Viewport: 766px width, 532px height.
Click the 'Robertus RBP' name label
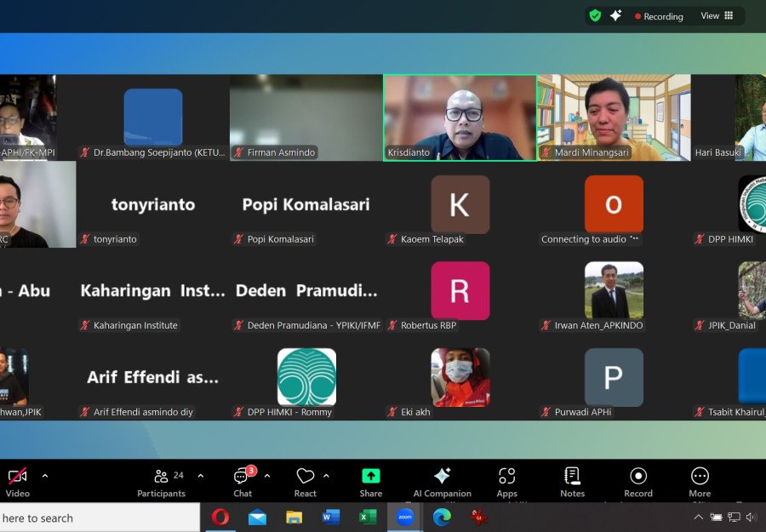(428, 325)
